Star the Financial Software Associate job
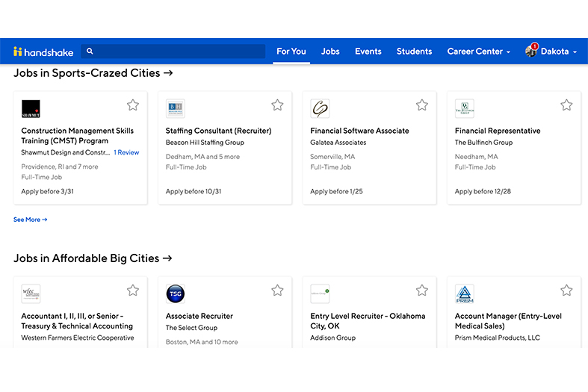Viewport: 588px width, 392px height. coord(421,105)
